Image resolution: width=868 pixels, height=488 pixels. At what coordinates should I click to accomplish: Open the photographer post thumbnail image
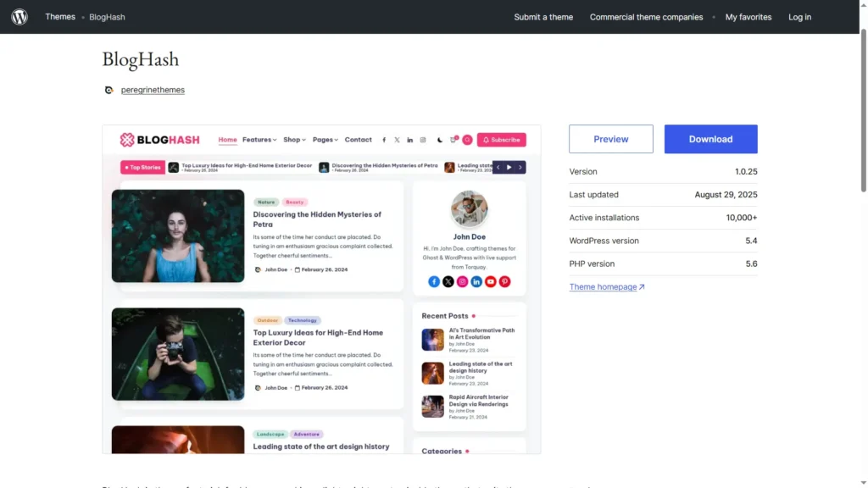[178, 354]
